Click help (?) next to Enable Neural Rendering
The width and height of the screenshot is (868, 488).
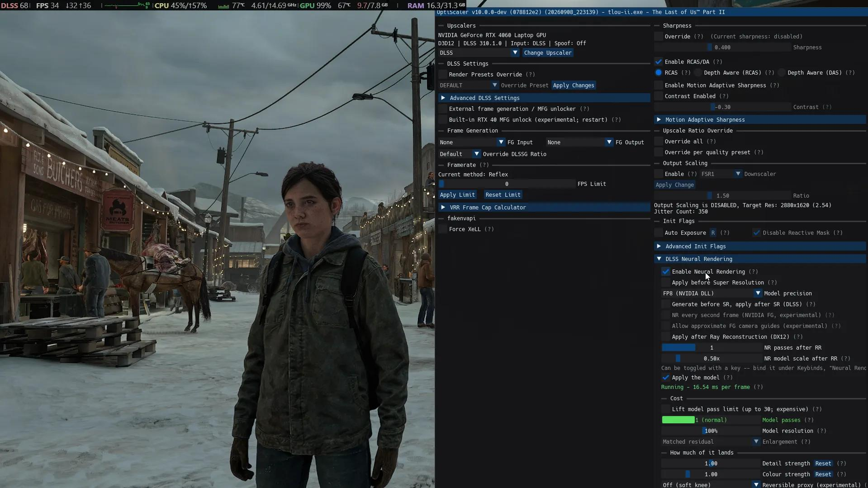[753, 272]
